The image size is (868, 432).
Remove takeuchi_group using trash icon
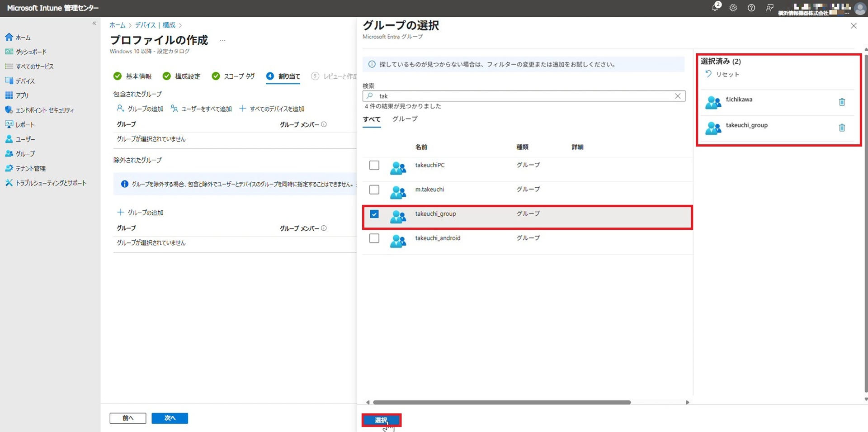[841, 128]
